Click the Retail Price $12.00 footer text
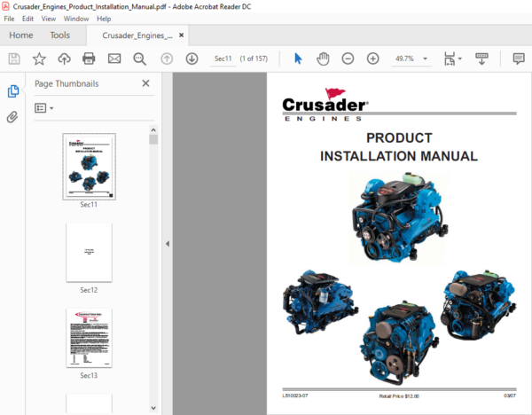Screen dimensions: 532x415 tap(399, 396)
